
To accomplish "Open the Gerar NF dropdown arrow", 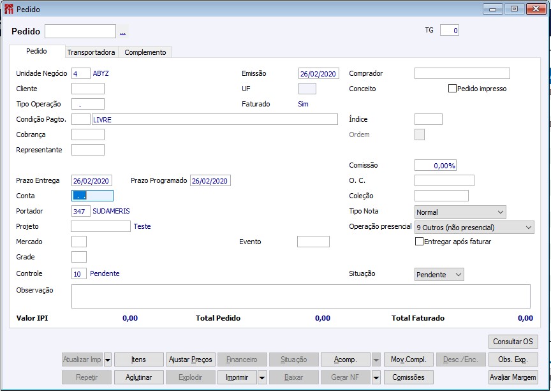I will [376, 377].
